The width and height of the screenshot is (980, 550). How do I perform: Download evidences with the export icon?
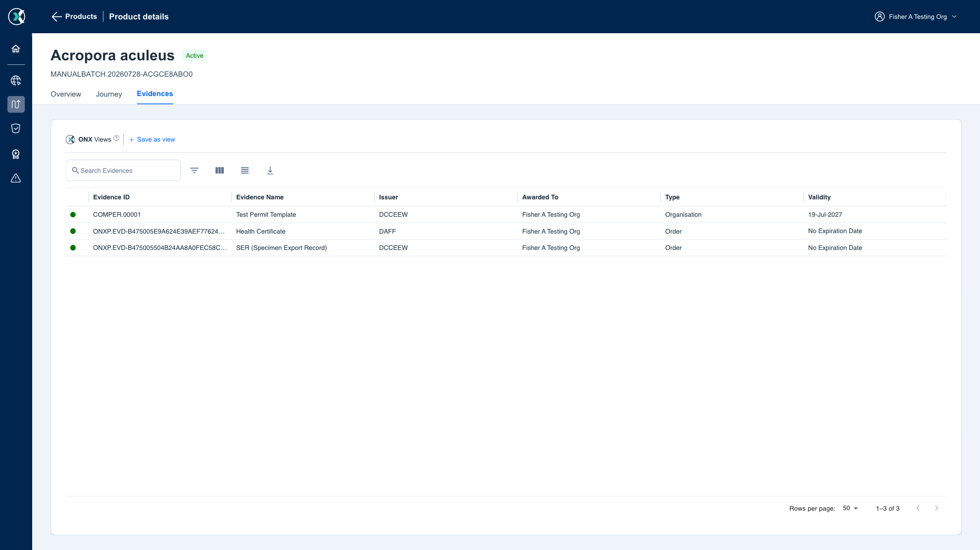click(x=270, y=170)
